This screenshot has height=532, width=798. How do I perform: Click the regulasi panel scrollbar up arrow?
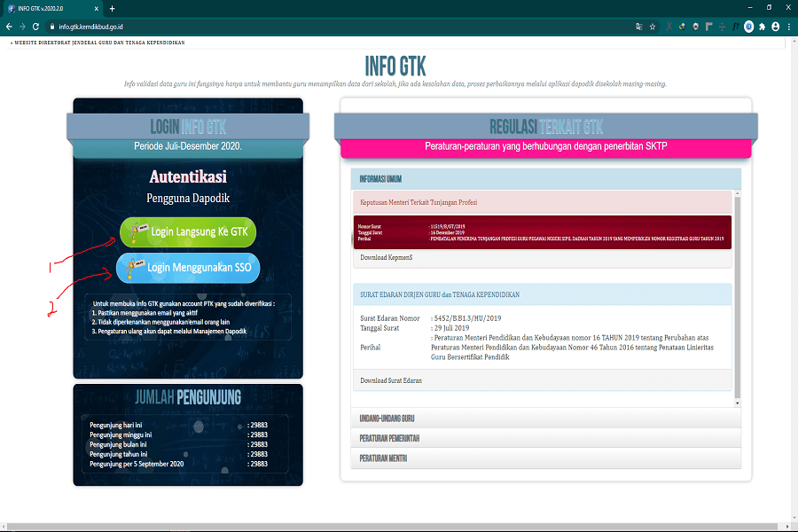coord(737,194)
